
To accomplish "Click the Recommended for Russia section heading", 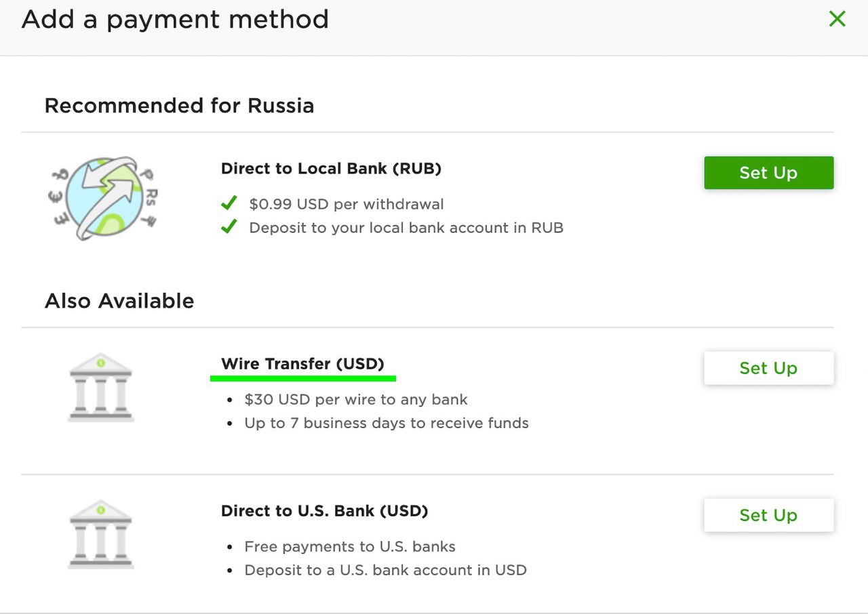I will [x=179, y=106].
